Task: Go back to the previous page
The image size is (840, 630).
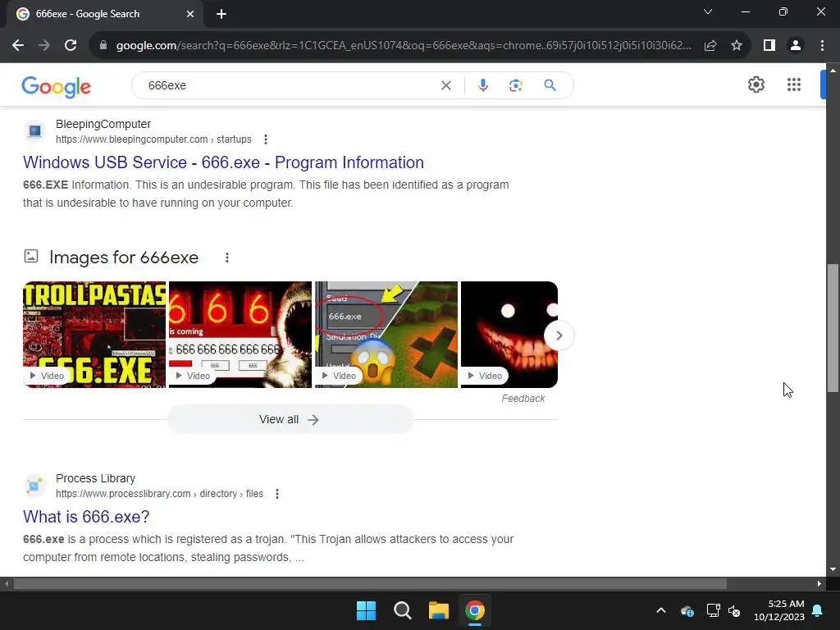Action: coord(18,46)
